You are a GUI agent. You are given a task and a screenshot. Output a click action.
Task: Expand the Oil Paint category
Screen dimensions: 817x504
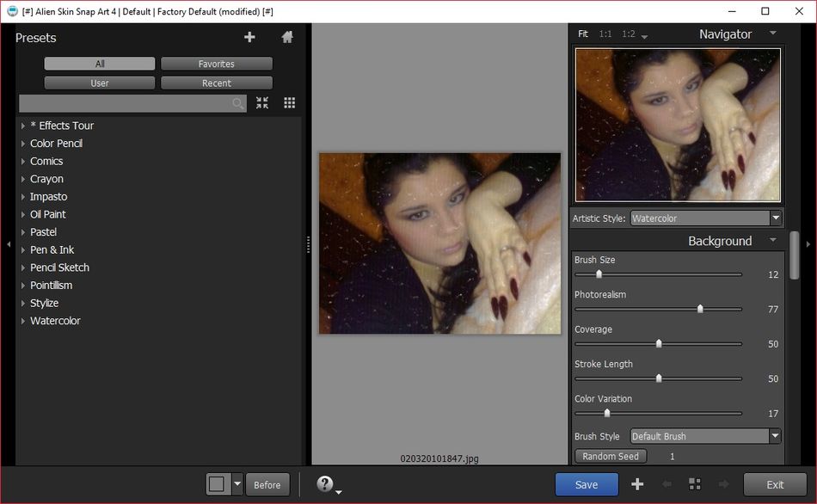[x=23, y=214]
